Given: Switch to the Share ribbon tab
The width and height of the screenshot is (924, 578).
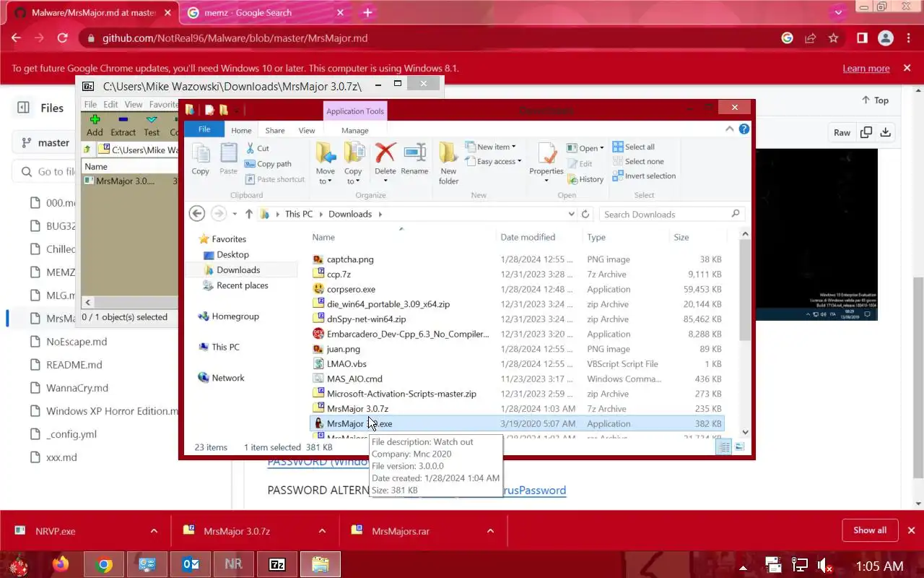Looking at the screenshot, I should pos(275,131).
